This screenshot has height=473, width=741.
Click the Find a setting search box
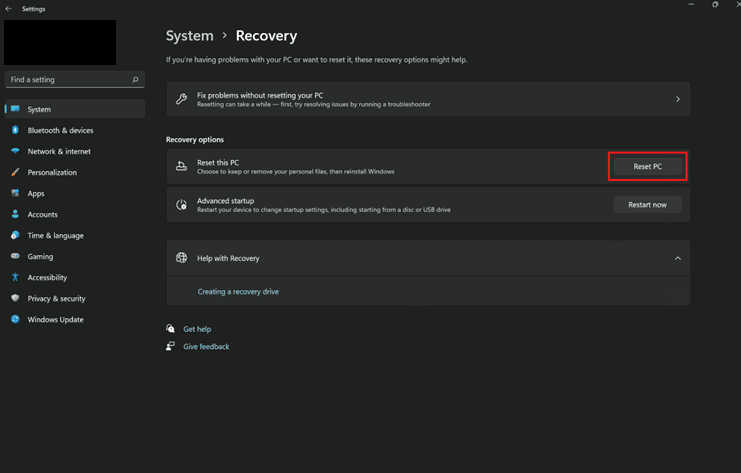click(x=75, y=79)
